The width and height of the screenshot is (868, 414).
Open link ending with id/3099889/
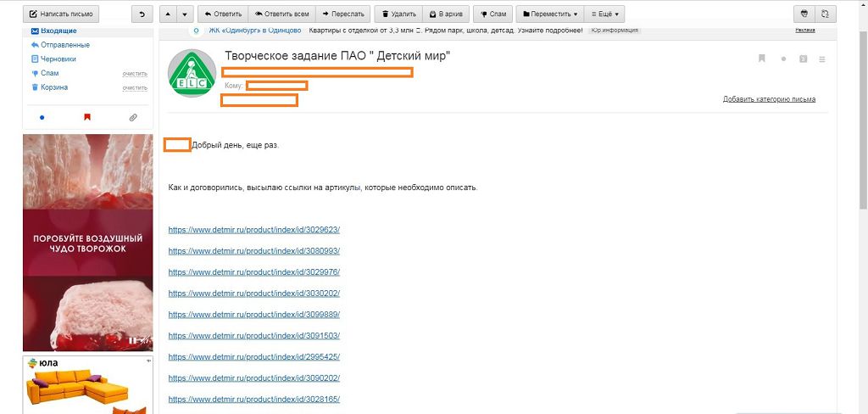pyautogui.click(x=254, y=314)
